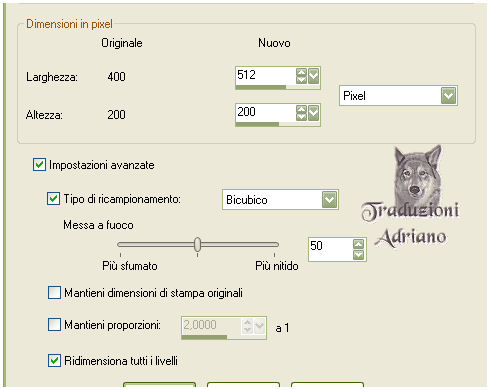The height and width of the screenshot is (390, 490).
Task: Uncheck Ridimensiona tutti i livelli
Action: pos(54,360)
